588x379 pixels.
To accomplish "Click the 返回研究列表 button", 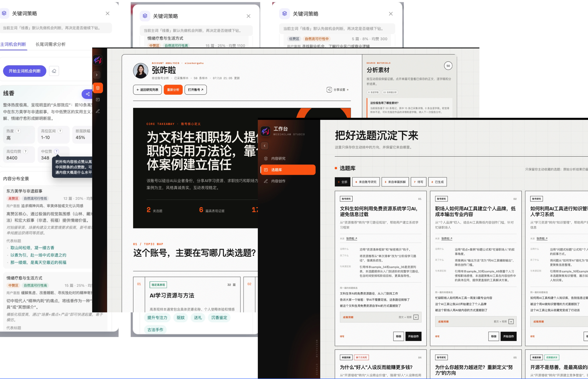I will (x=147, y=90).
